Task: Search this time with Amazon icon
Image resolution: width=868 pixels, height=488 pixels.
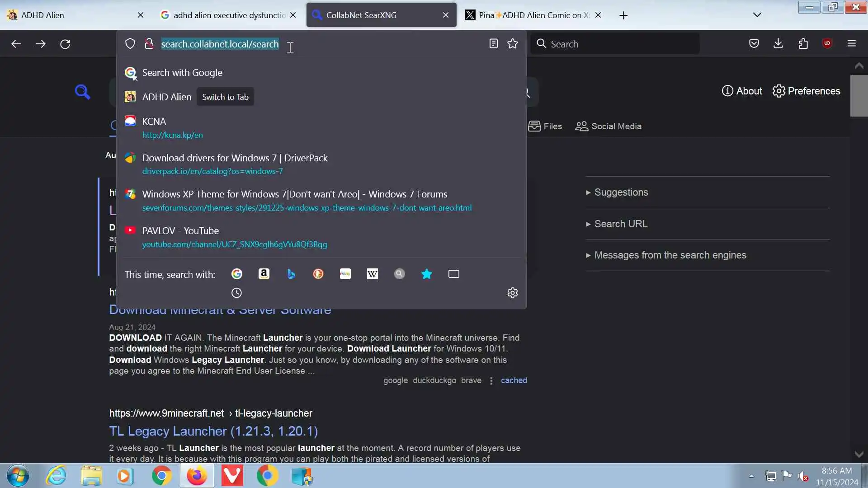Action: [264, 274]
